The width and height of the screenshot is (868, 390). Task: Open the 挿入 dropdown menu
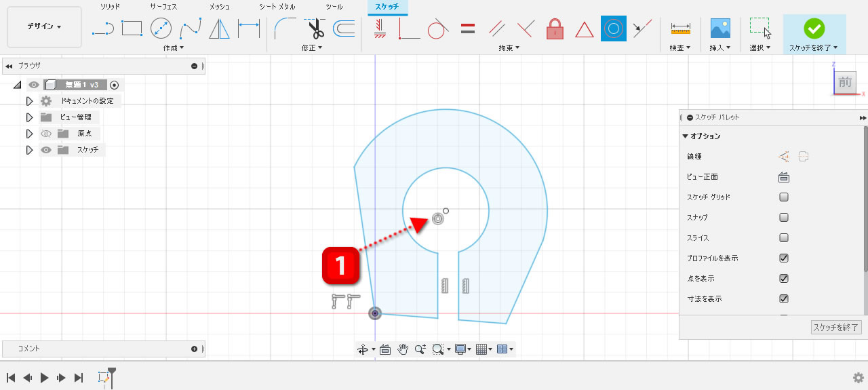click(719, 47)
